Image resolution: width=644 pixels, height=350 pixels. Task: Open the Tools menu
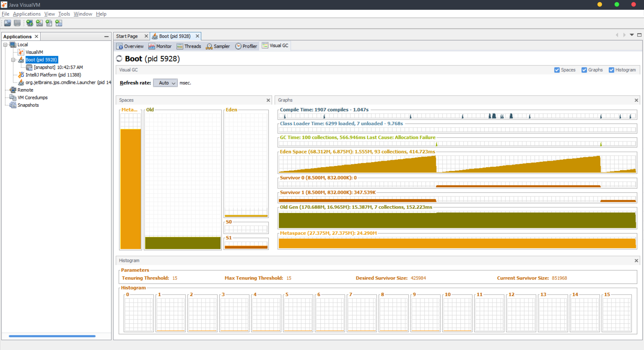point(64,14)
